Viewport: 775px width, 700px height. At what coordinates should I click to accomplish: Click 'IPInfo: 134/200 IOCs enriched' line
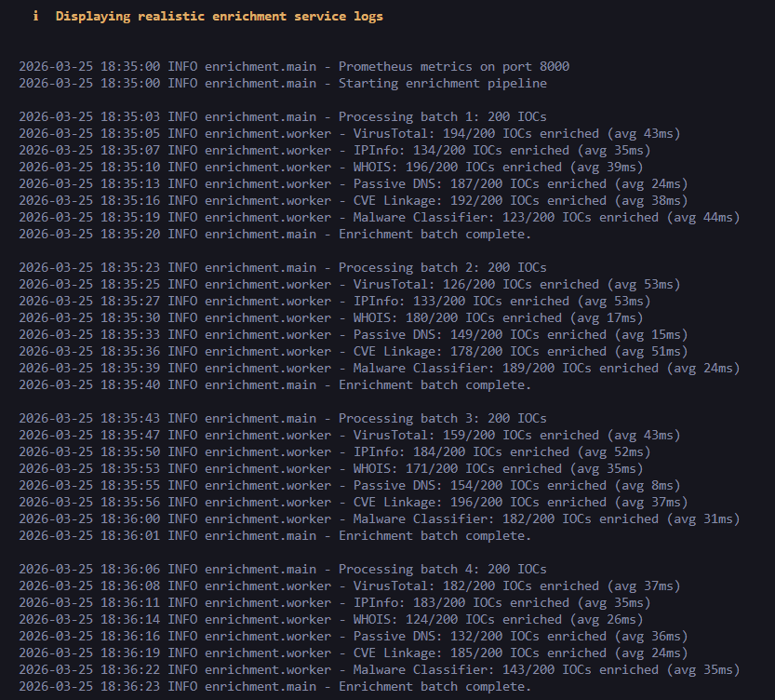click(x=335, y=150)
